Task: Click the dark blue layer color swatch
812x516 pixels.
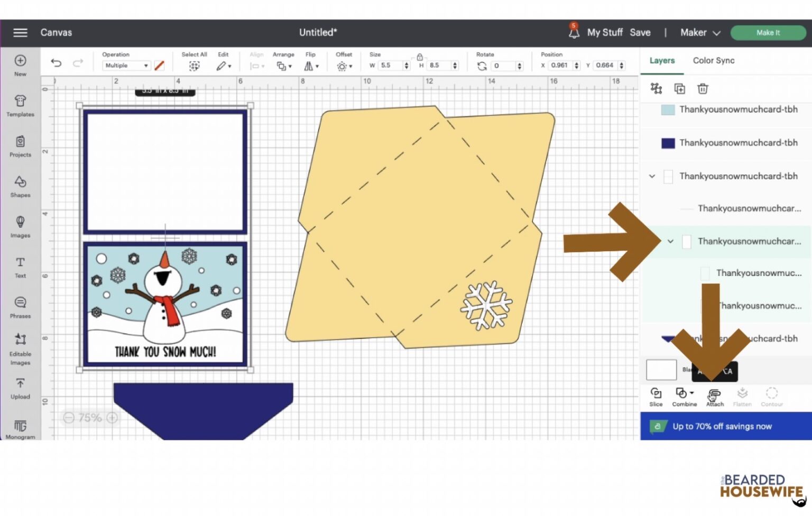Action: (668, 143)
